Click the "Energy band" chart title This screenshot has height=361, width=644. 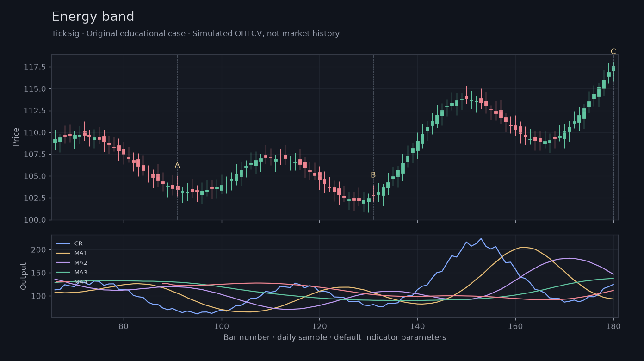pos(93,17)
